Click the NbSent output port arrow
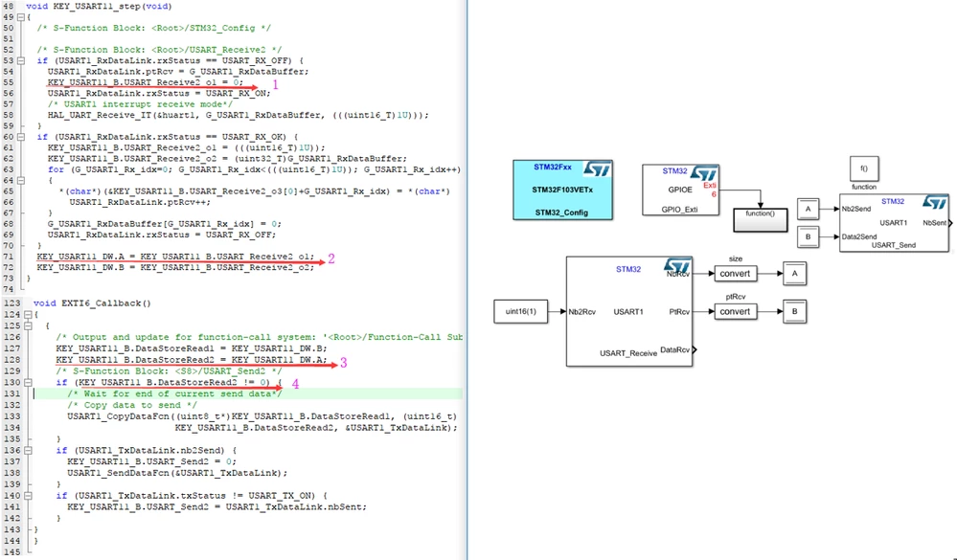 pos(951,223)
